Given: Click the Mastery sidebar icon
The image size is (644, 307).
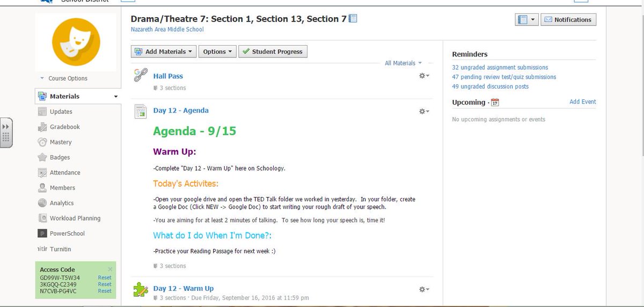Looking at the screenshot, I should 42,142.
